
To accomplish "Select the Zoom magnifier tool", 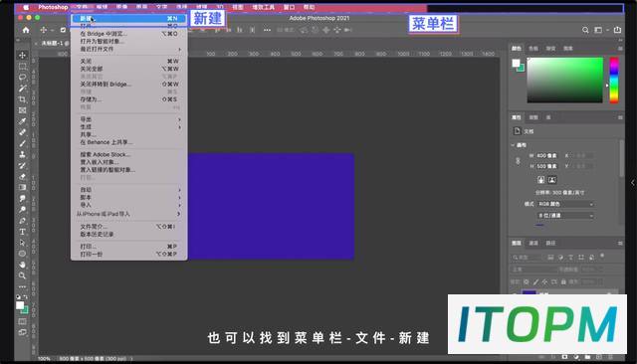I will pos(22,275).
